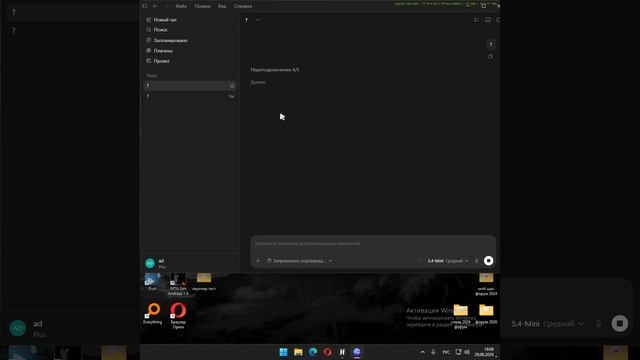The image size is (640, 360).
Task: Select the highlighted "?" chat with loading spinner
Action: [190, 86]
